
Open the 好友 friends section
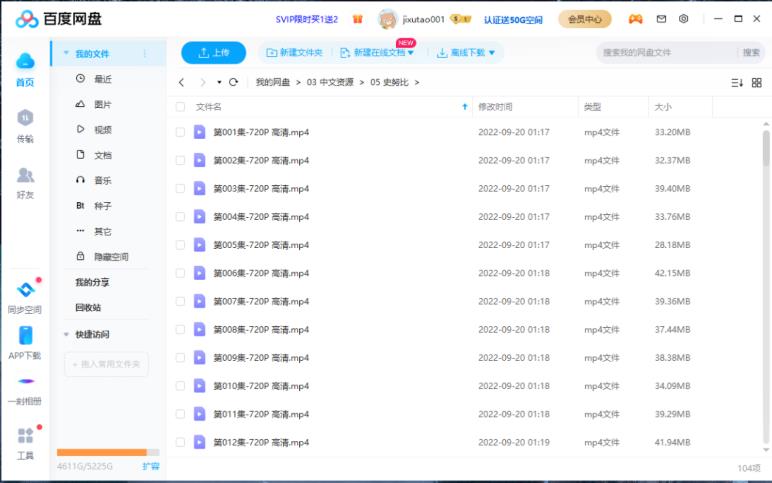(x=25, y=183)
